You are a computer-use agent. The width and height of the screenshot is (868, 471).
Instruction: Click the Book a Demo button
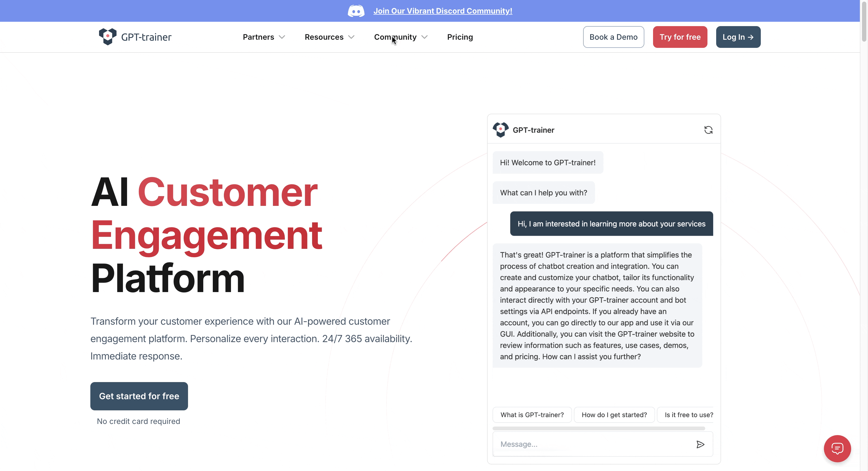pyautogui.click(x=613, y=37)
